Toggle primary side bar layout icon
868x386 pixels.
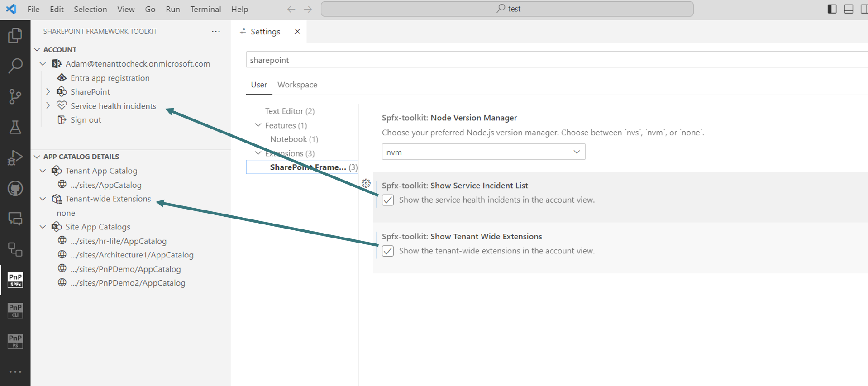[832, 9]
